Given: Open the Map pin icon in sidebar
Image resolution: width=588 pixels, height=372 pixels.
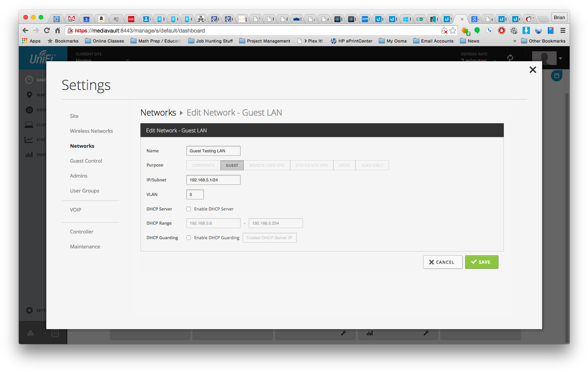Looking at the screenshot, I should tap(29, 95).
